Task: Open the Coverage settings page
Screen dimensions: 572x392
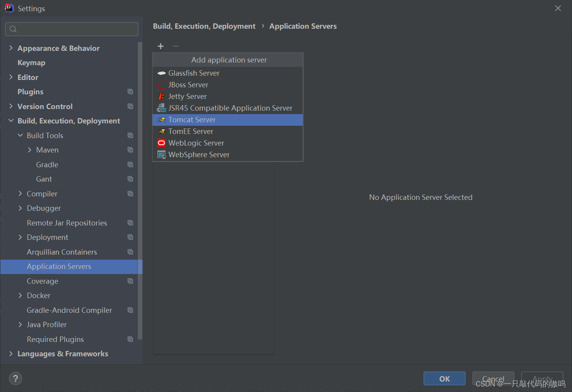Action: tap(42, 281)
